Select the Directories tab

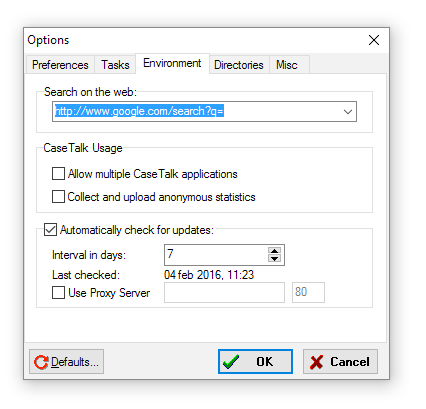click(x=239, y=65)
